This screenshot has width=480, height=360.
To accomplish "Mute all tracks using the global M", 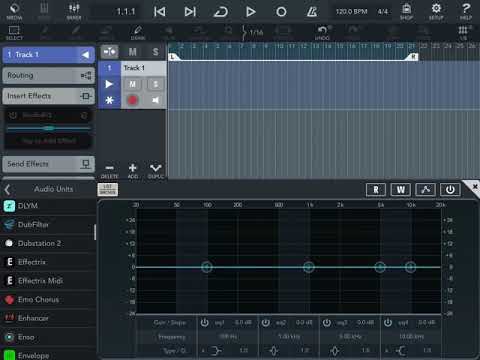I will 132,52.
